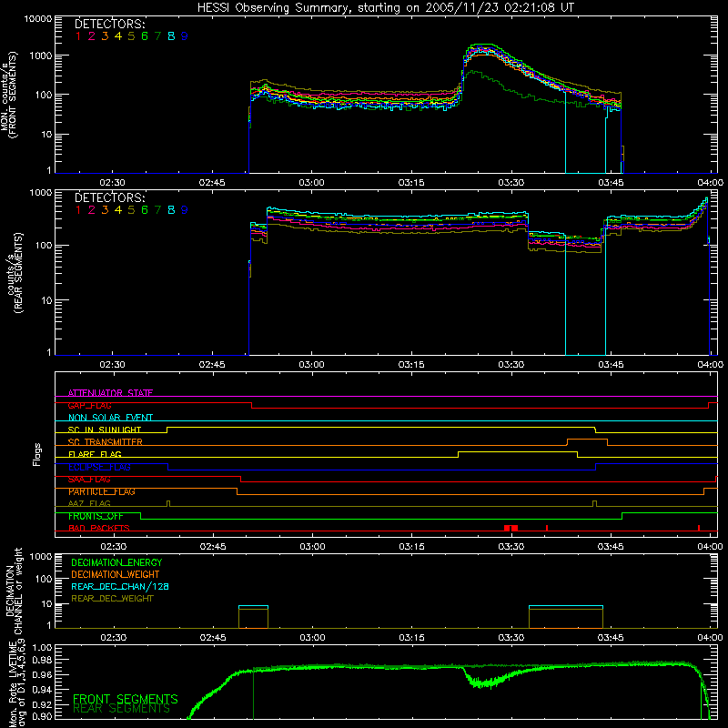The height and width of the screenshot is (728, 728).
Task: Select olive detector 5 in front segments legend
Action: click(131, 36)
